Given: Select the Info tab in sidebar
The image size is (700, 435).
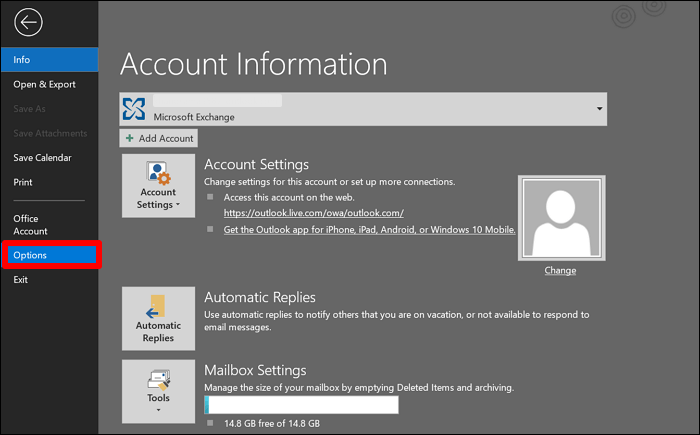Looking at the screenshot, I should coord(49,60).
